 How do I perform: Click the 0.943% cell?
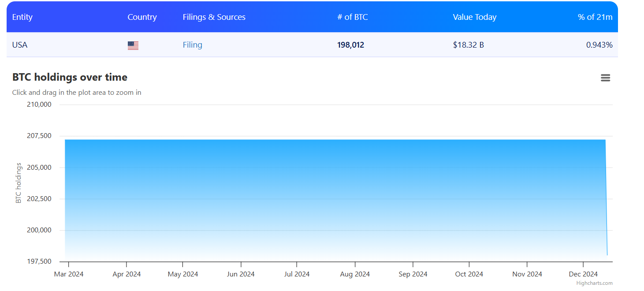pos(599,45)
